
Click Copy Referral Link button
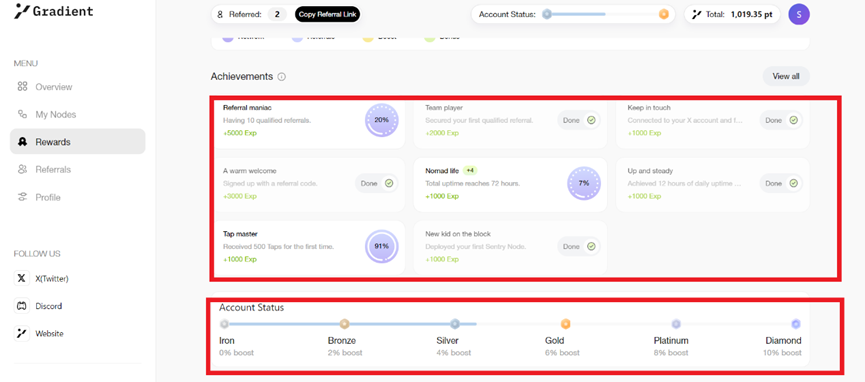click(x=328, y=14)
